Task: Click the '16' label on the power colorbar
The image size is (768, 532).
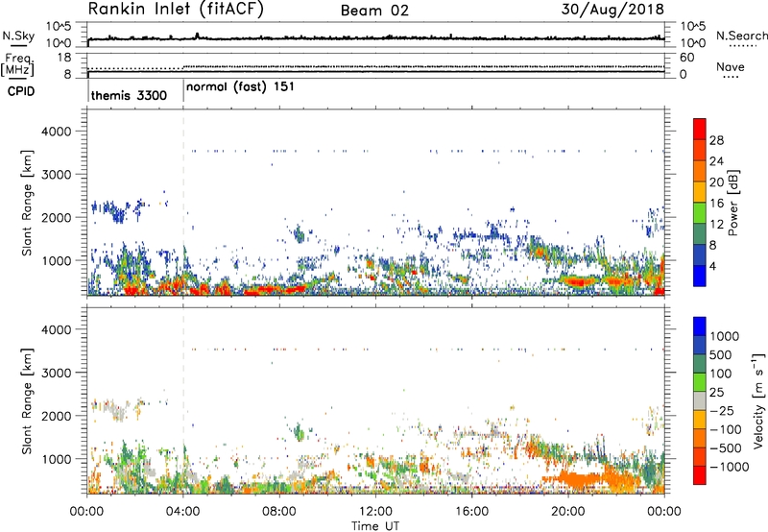Action: [716, 204]
